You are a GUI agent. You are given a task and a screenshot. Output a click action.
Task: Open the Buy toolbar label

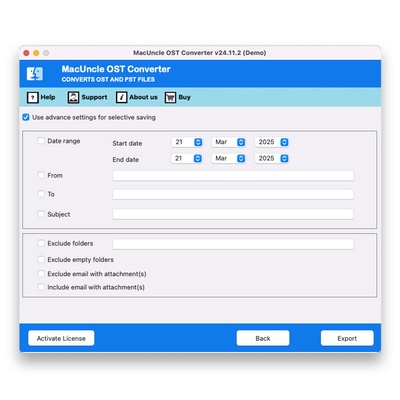click(x=184, y=97)
